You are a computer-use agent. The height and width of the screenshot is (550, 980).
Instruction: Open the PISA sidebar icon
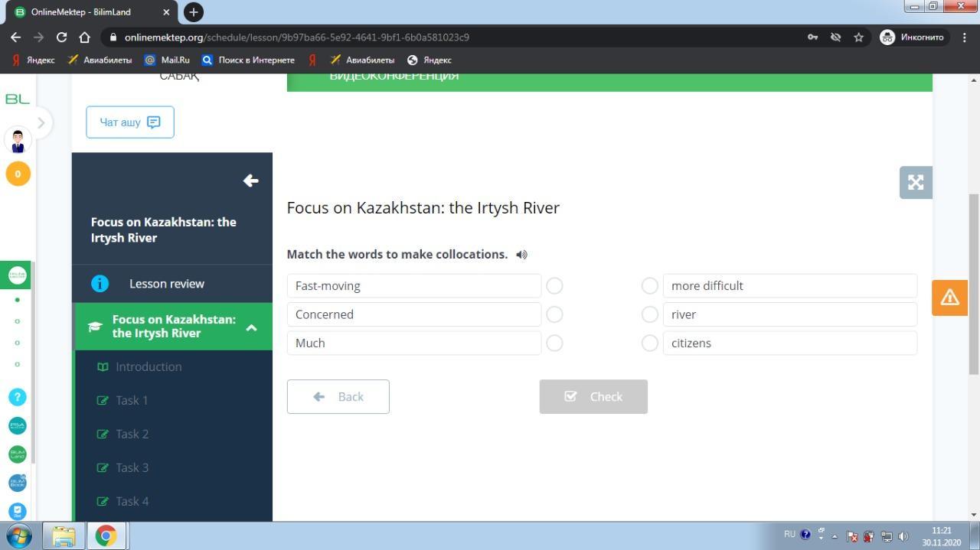tap(17, 425)
